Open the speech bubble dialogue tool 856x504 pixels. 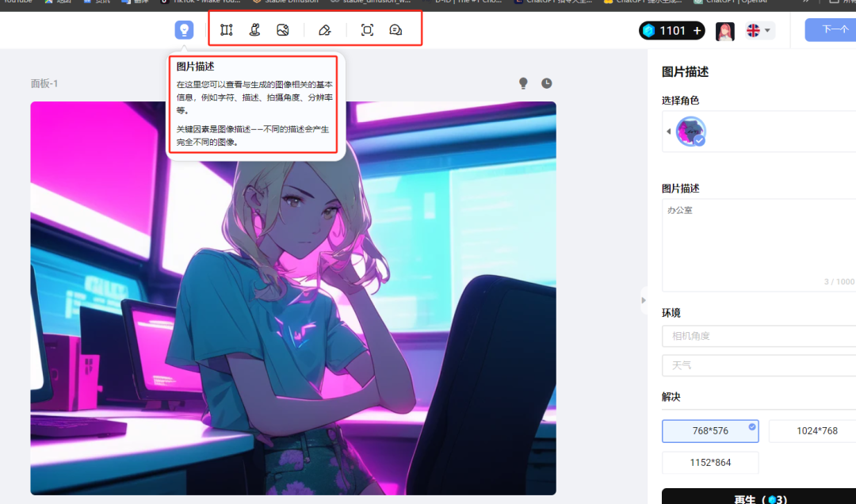(396, 30)
